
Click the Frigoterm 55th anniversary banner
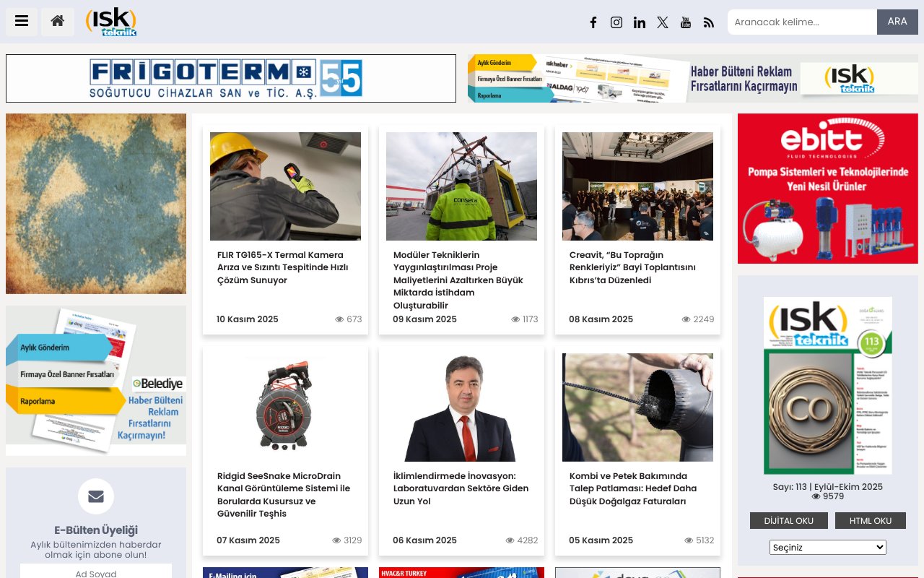pos(230,78)
